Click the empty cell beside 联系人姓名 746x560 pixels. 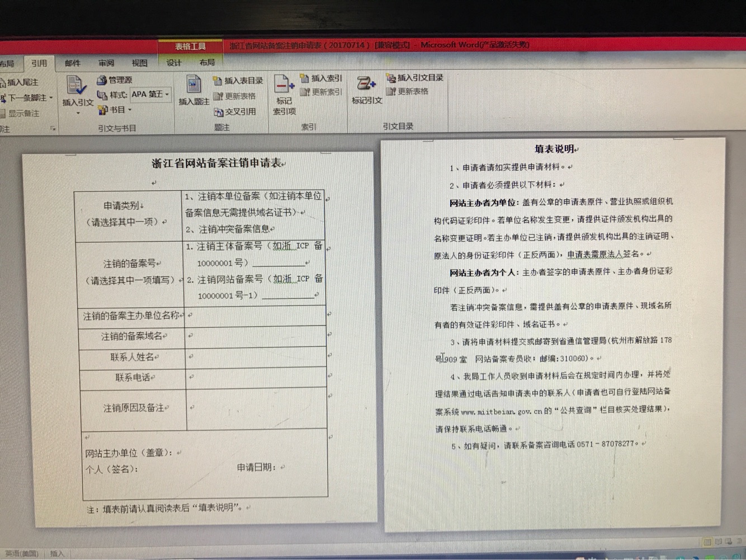coord(256,357)
